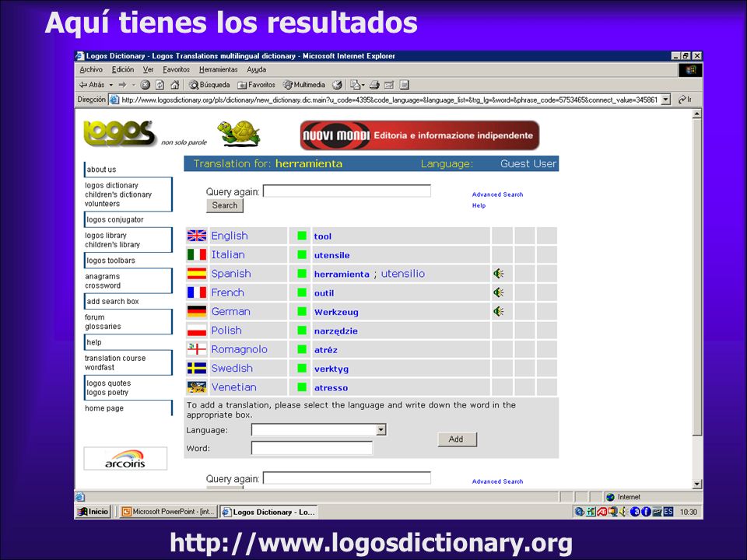Screen dimensions: 747x560
Task: Click the History icon in toolbar
Action: coord(337,85)
